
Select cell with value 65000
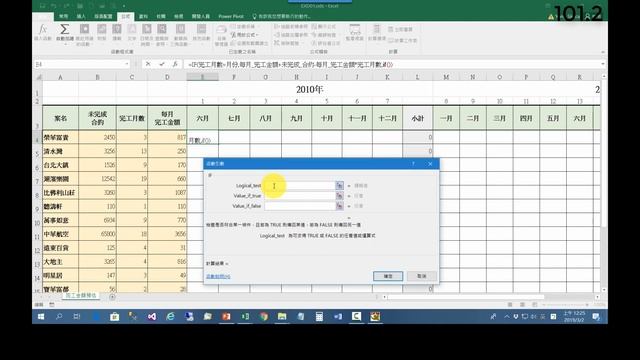click(x=97, y=234)
